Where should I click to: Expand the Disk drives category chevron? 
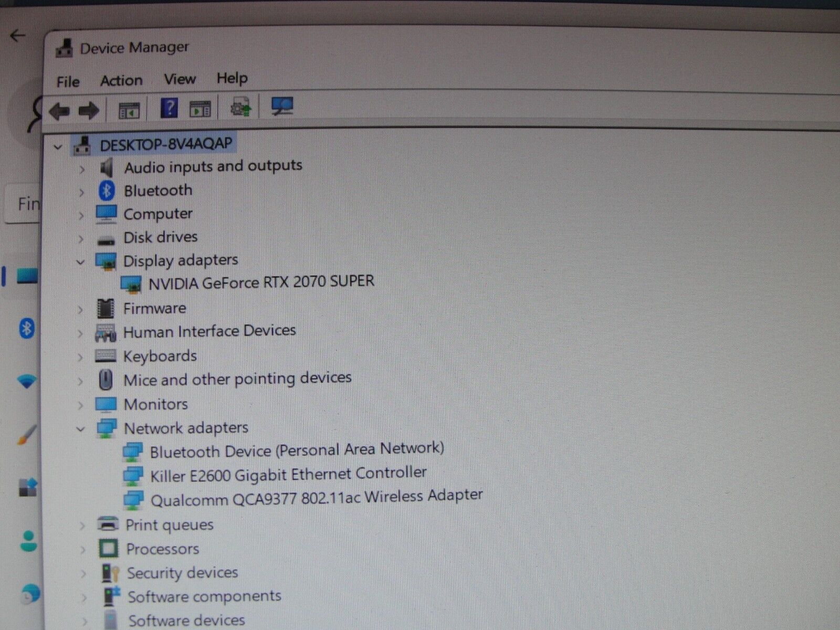(x=81, y=239)
